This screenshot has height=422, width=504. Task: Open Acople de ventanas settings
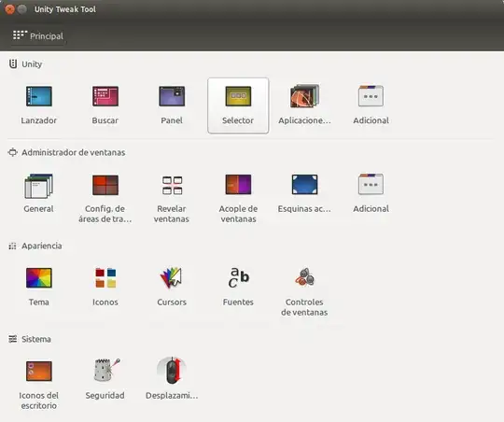pos(238,199)
